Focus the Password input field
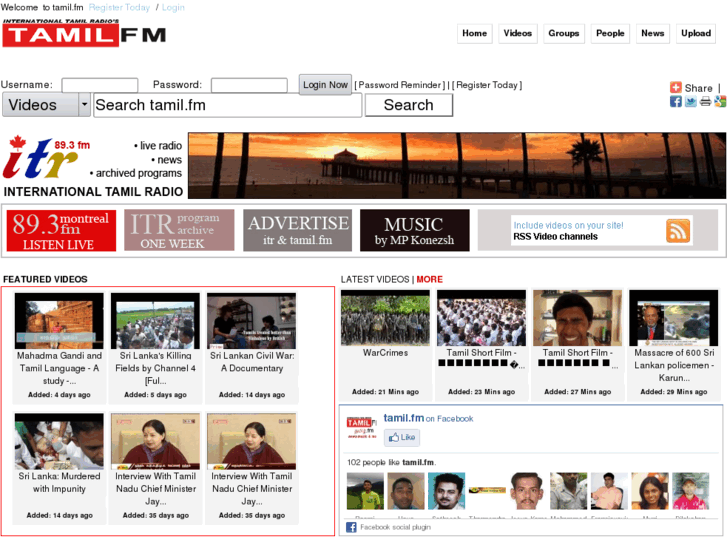 click(x=249, y=85)
